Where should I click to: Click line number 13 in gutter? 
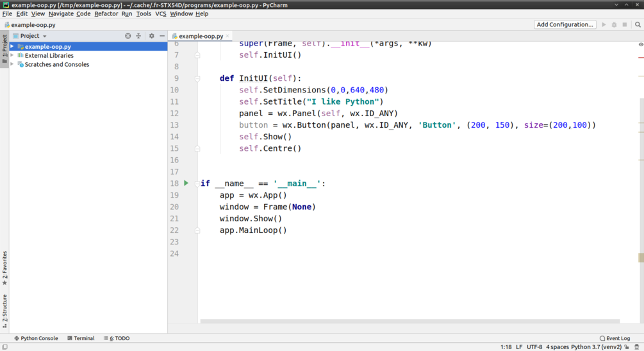(174, 125)
